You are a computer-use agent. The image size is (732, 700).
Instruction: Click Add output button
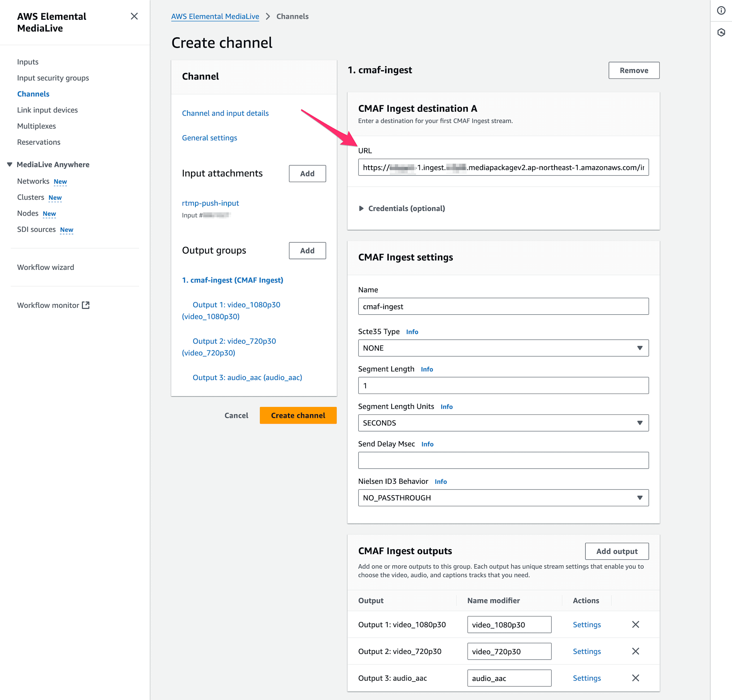point(617,551)
